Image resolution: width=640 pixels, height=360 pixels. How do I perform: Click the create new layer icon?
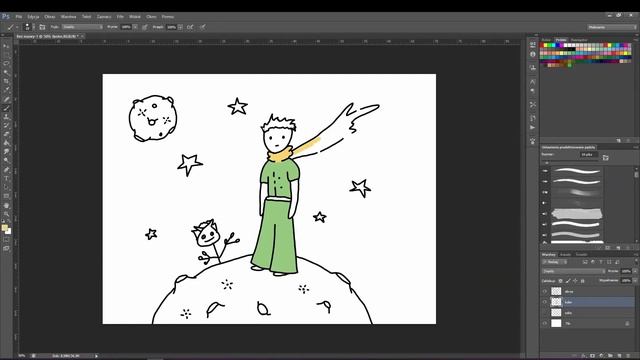click(620, 356)
